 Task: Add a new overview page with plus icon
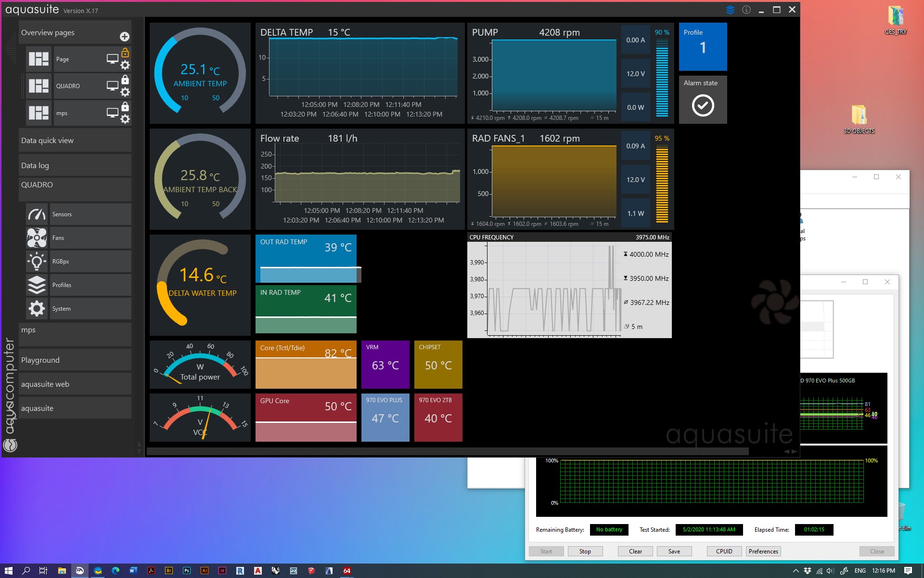tap(124, 37)
